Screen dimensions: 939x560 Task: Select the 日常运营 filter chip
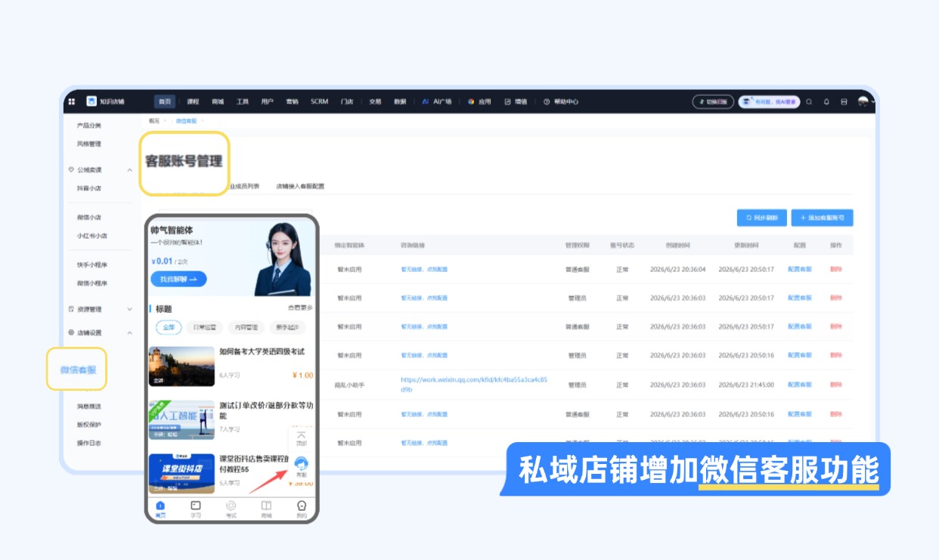click(204, 327)
